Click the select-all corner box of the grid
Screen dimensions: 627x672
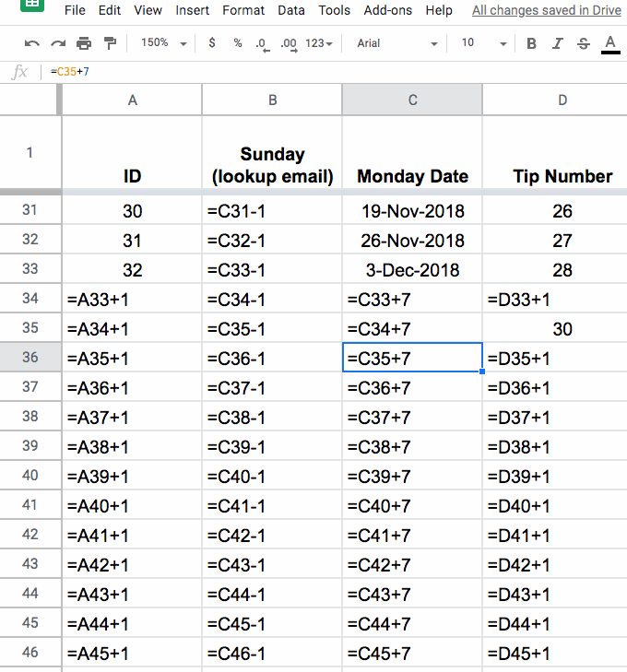(x=30, y=100)
